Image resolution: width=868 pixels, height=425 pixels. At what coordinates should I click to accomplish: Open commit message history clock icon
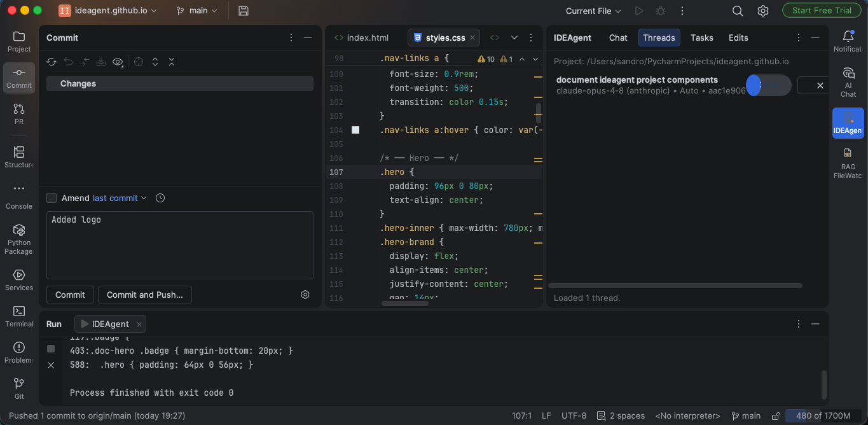point(160,198)
